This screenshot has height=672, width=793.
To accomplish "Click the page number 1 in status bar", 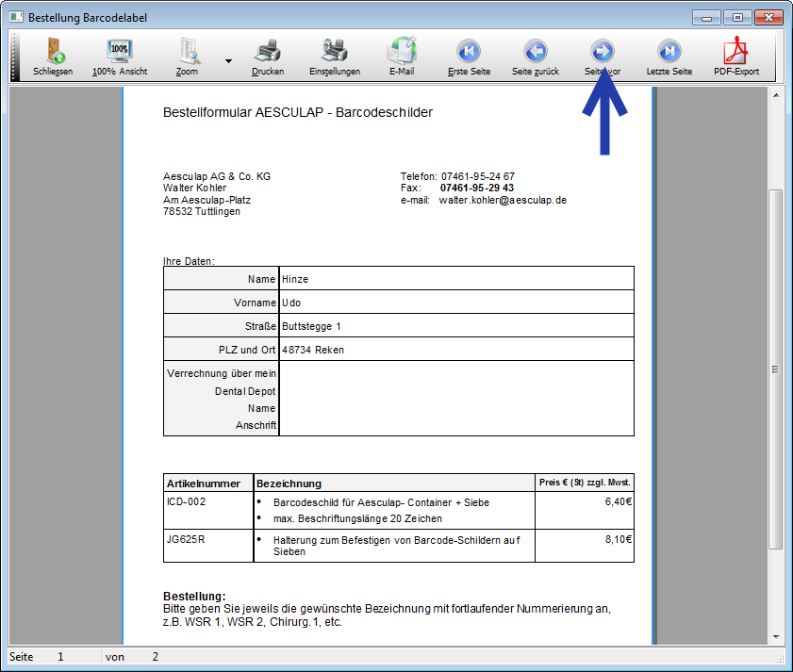I will (x=60, y=657).
